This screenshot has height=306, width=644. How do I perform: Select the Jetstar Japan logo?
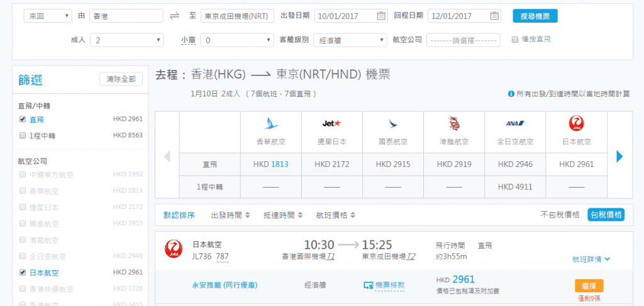pos(331,122)
